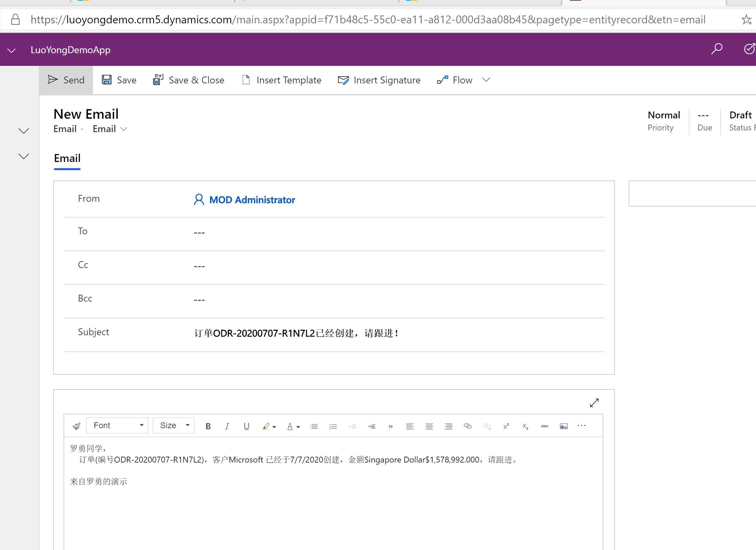Click the Insert Signature icon

point(379,80)
